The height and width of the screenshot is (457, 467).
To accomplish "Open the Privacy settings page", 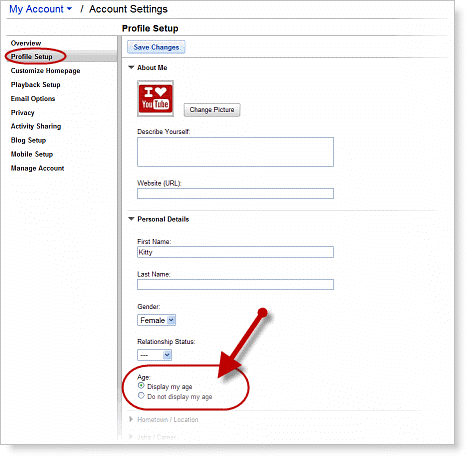I will 22,113.
